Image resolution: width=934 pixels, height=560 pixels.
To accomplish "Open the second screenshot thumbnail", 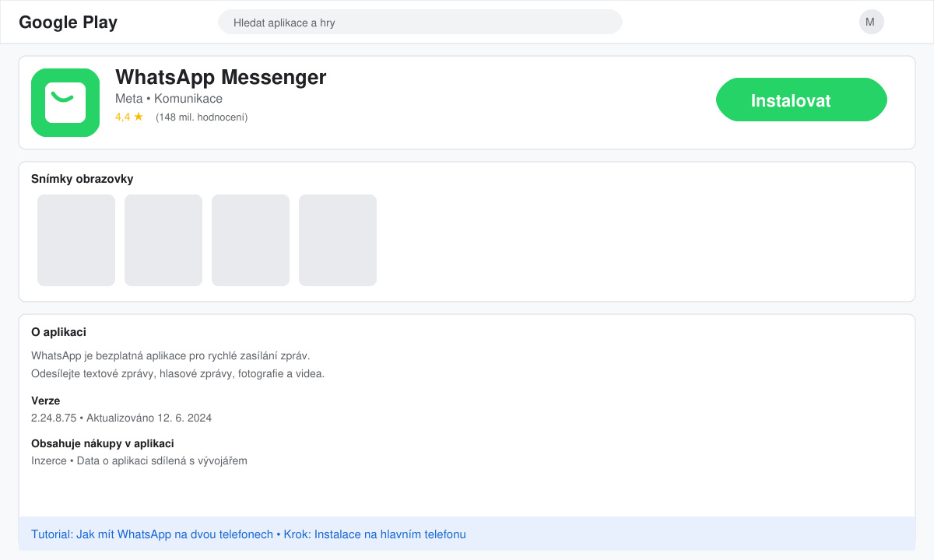I will pos(163,240).
